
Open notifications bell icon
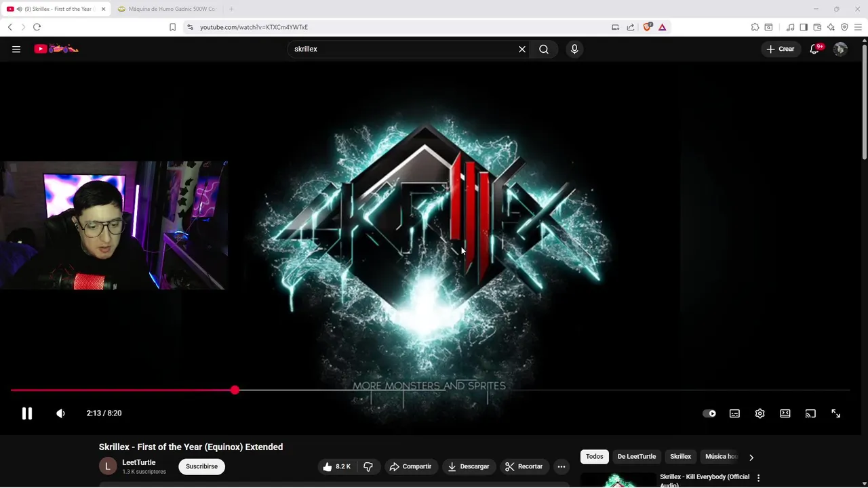[x=815, y=49]
